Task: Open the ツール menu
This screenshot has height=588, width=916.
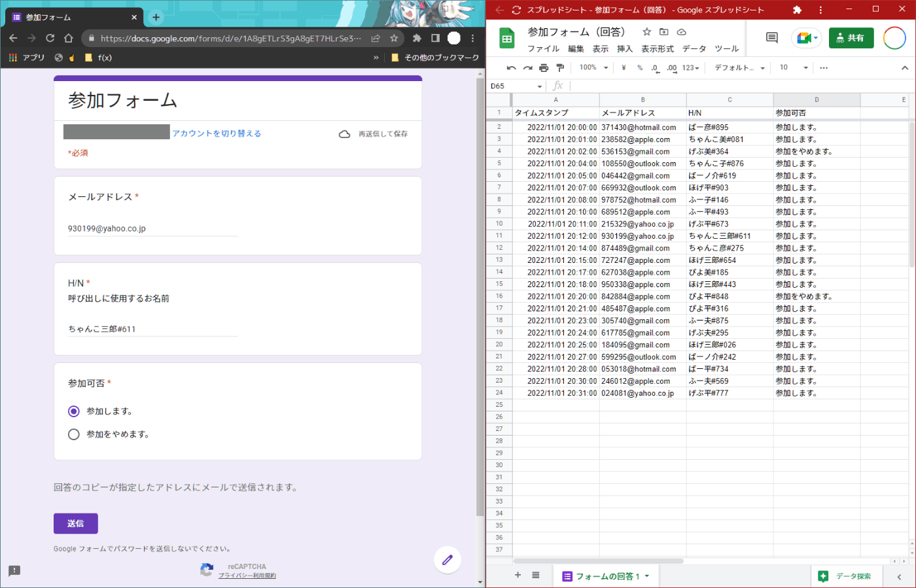Action: coord(726,49)
